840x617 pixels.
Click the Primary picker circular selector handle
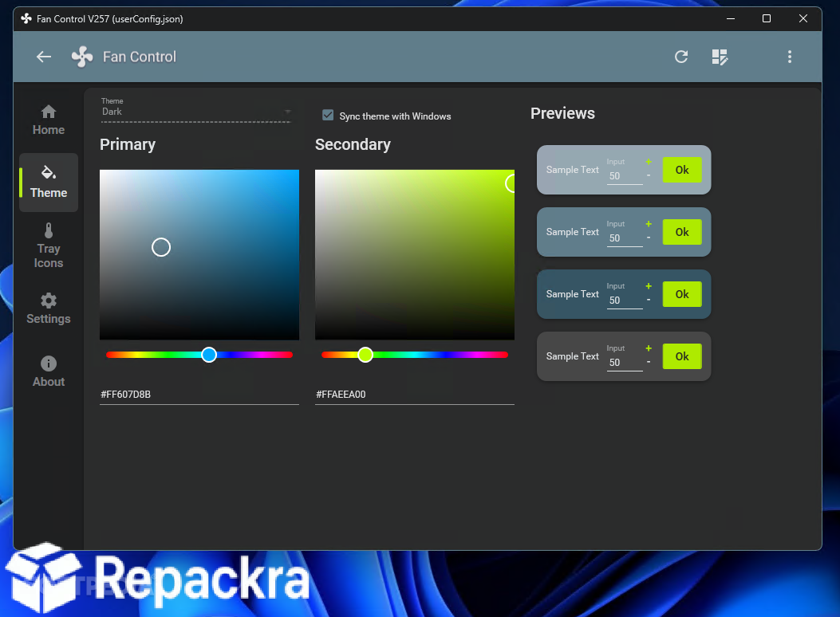160,247
